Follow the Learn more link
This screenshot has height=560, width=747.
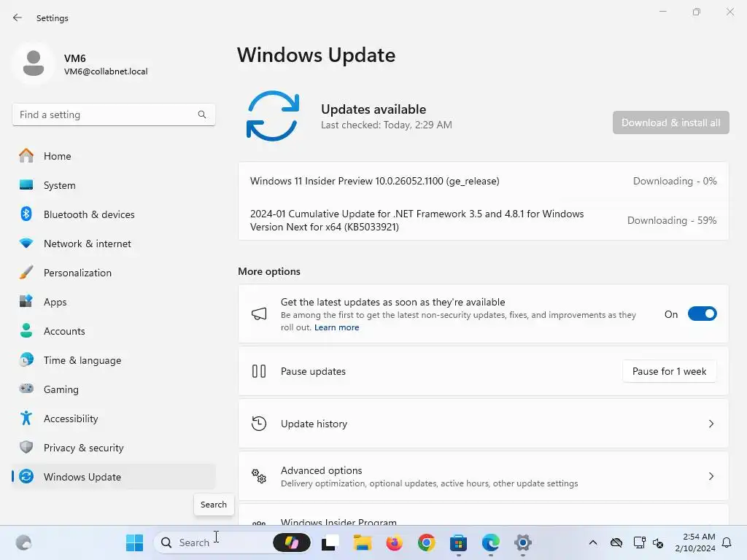point(336,327)
